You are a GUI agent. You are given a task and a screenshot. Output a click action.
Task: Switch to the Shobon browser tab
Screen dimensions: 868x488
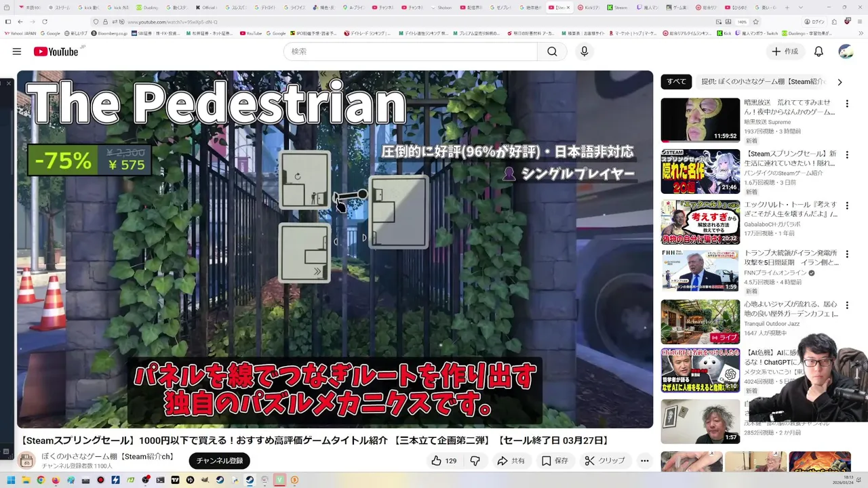pyautogui.click(x=442, y=7)
